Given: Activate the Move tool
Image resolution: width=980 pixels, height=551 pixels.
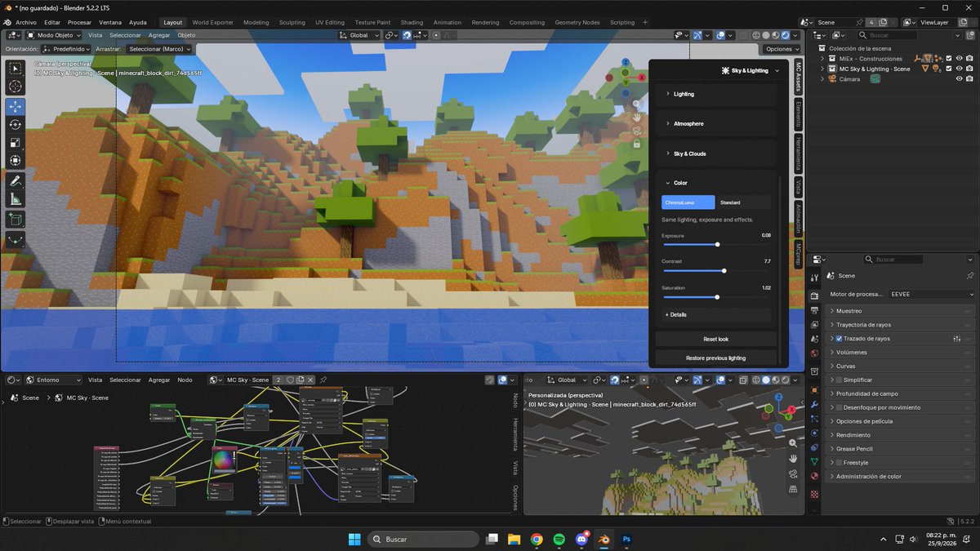Looking at the screenshot, I should pos(16,107).
